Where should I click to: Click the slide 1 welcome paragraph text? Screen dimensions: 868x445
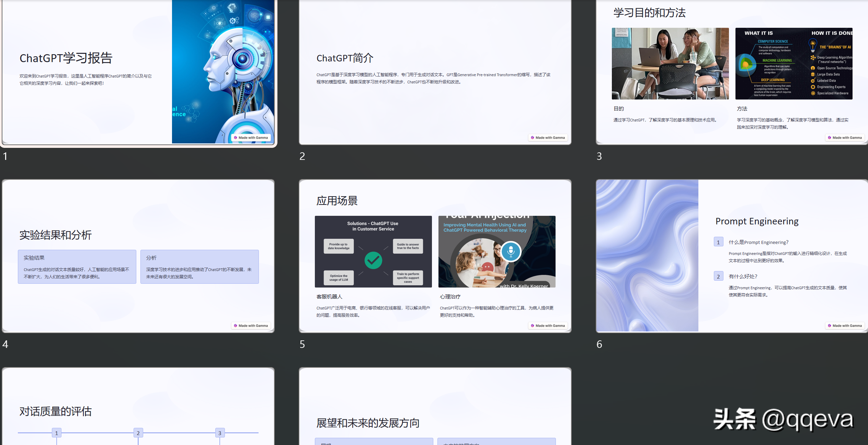click(x=85, y=80)
